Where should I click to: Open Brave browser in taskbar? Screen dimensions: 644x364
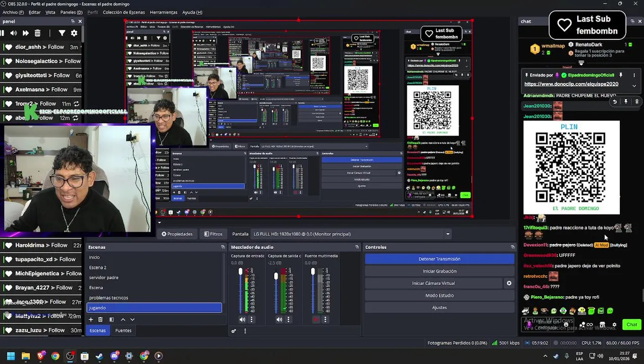40,356
